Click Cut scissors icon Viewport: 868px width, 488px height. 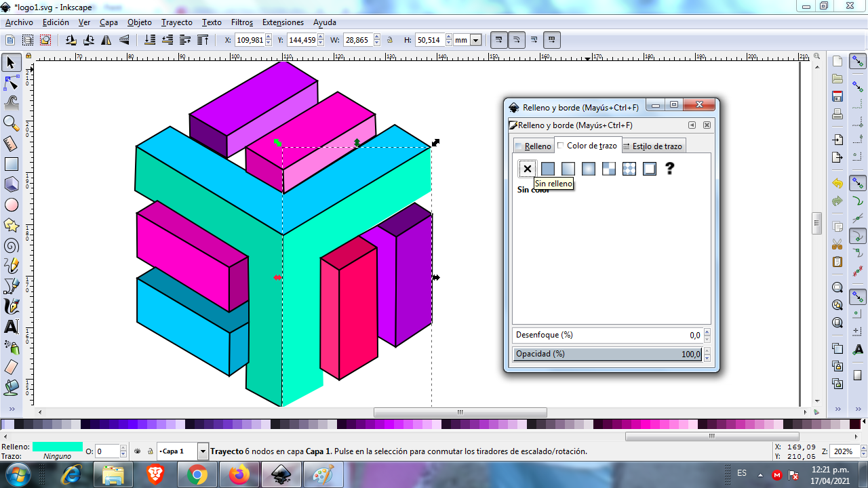tap(837, 244)
